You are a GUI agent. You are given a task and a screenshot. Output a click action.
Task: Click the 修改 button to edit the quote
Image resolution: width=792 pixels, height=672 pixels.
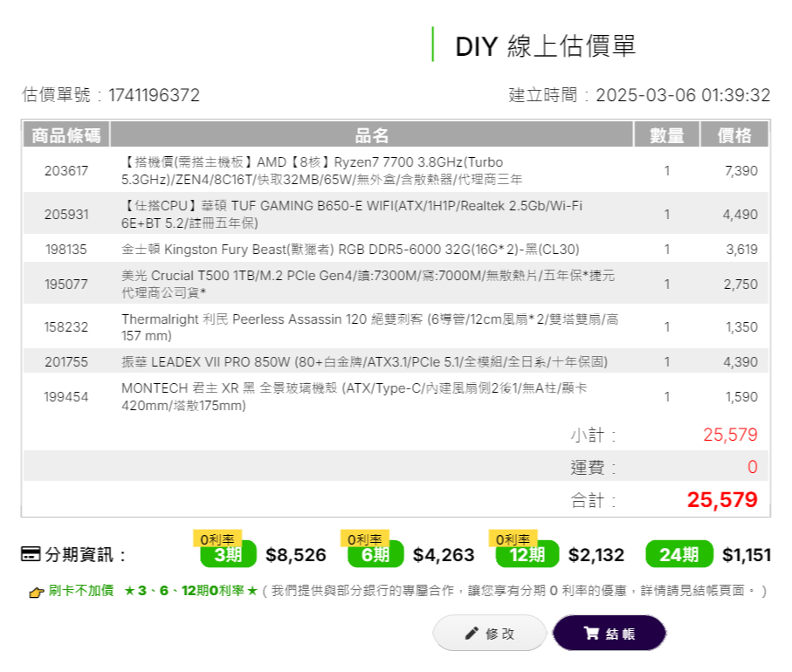[492, 634]
